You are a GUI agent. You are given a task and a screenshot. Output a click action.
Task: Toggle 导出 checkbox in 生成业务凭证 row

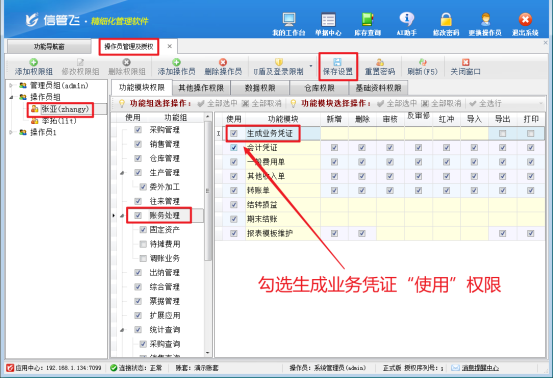502,133
